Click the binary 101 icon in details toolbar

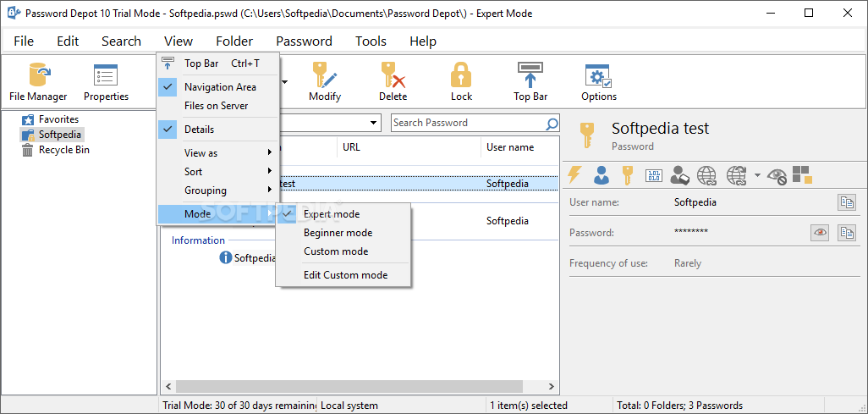pos(654,176)
